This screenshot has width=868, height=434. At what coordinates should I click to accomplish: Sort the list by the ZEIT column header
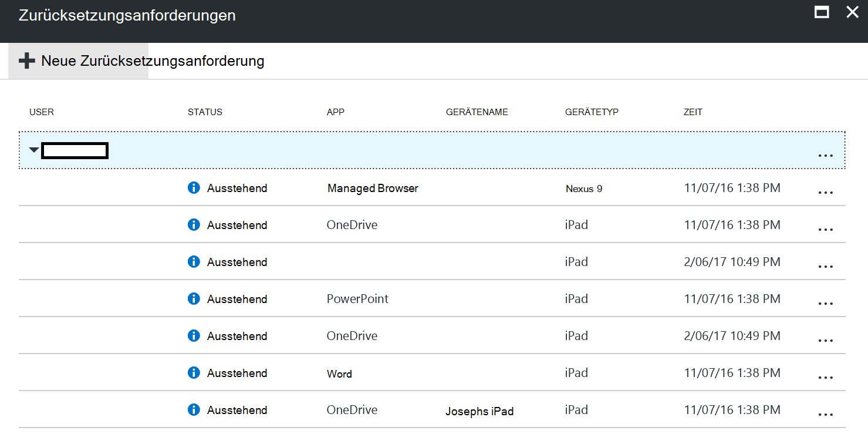tap(693, 112)
